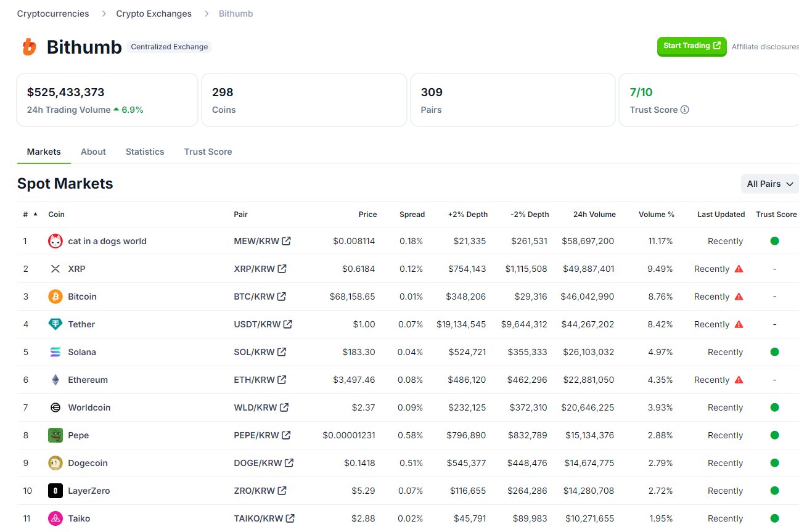Image resolution: width=799 pixels, height=532 pixels.
Task: Open the WLD/KRW pair link
Action: pos(261,407)
